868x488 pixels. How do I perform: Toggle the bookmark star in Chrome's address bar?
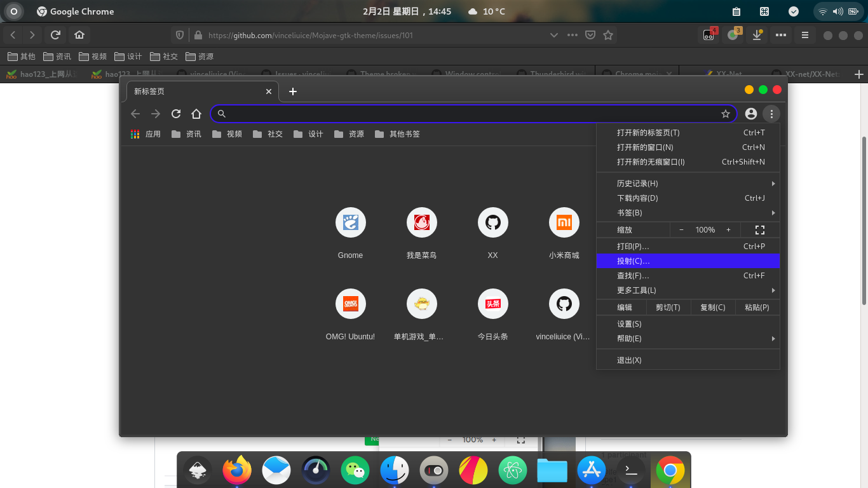[x=725, y=114]
